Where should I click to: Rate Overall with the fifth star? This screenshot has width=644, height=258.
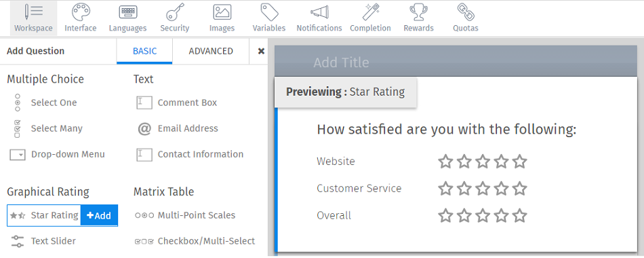[x=519, y=216]
